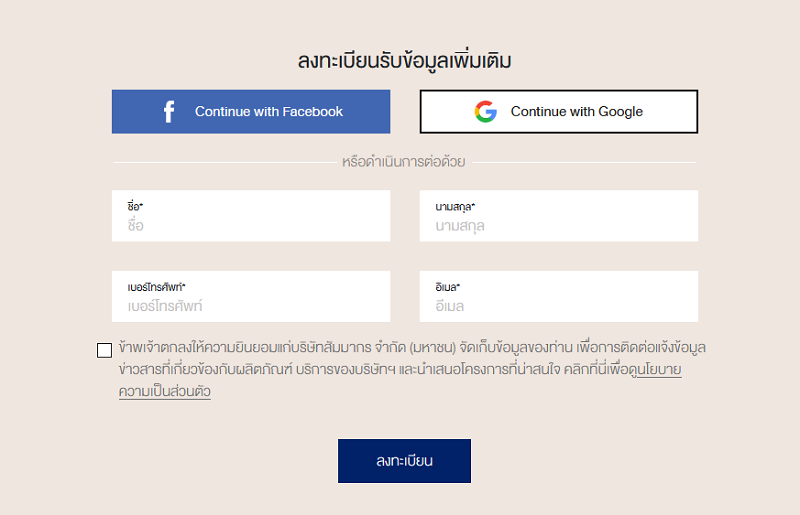Focus the ชื่อ first name input field

251,216
